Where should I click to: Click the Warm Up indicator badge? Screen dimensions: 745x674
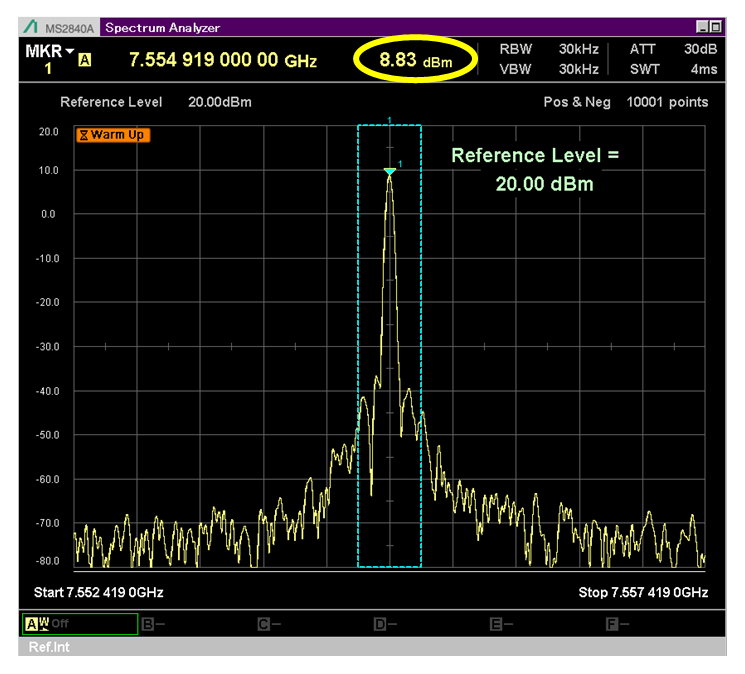tap(113, 135)
